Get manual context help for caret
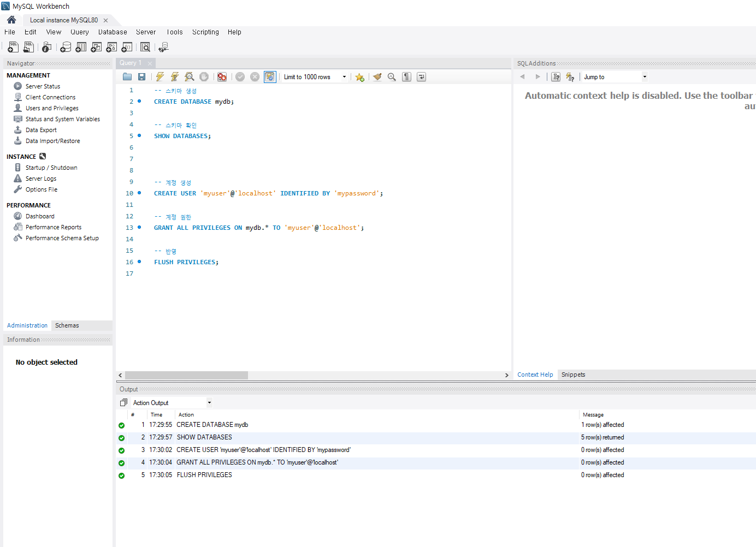 tap(570, 77)
